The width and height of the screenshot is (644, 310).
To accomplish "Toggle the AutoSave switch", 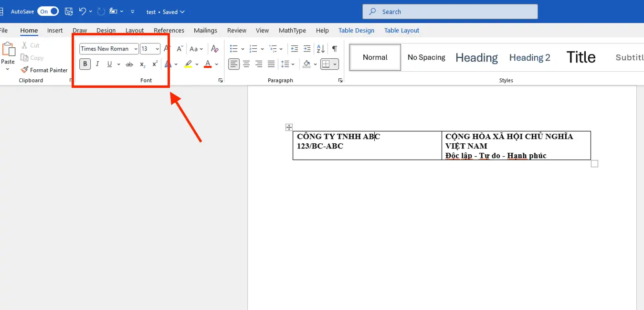I will click(48, 11).
